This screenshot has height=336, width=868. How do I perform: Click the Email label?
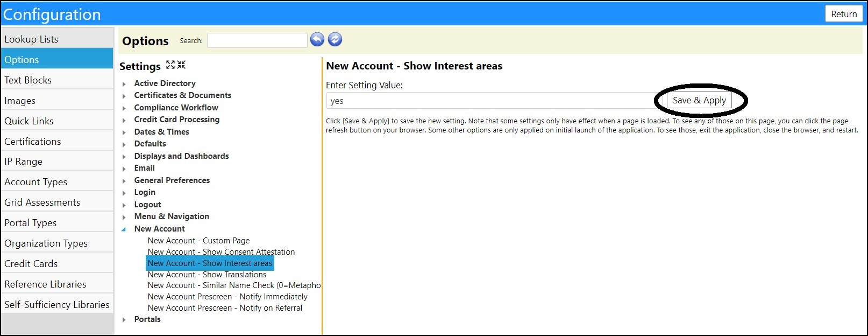tap(144, 168)
